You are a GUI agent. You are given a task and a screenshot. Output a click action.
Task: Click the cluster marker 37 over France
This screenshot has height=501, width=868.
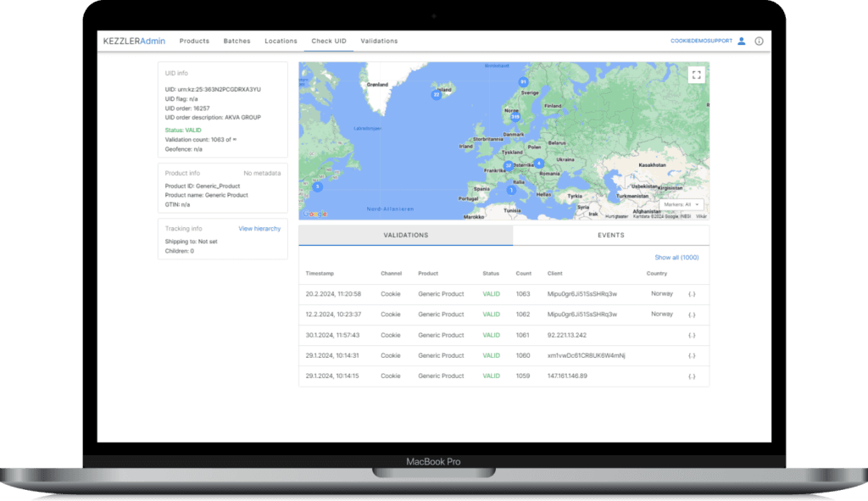(x=509, y=165)
